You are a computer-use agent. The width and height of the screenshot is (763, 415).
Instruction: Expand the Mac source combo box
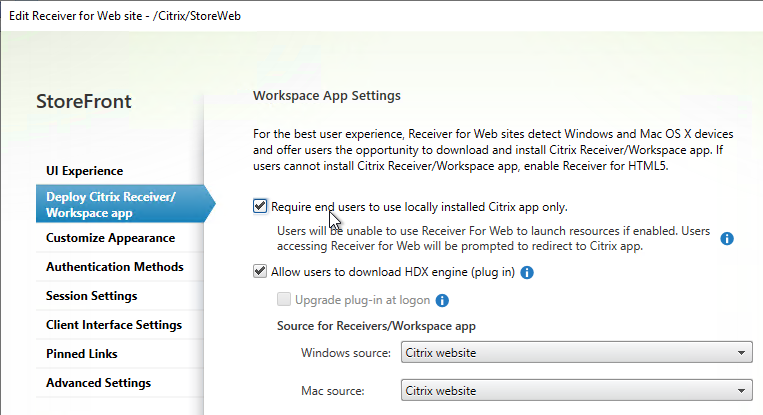(x=577, y=390)
